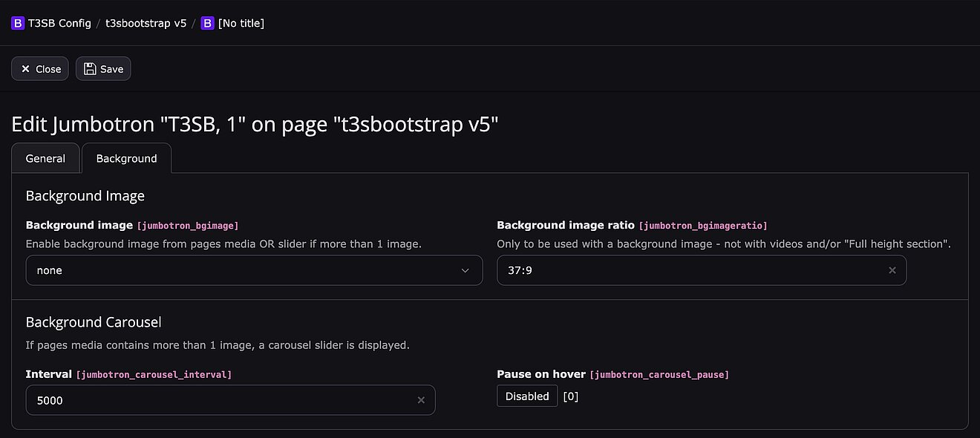
Task: Go to t3sbootstrap v5 breadcrumb page
Action: (x=146, y=23)
